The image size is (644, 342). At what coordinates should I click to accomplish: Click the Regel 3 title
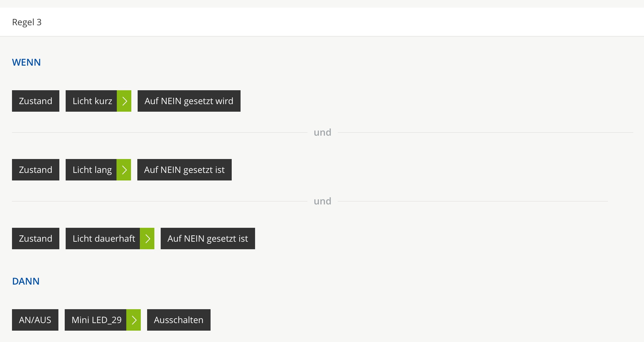pyautogui.click(x=27, y=22)
